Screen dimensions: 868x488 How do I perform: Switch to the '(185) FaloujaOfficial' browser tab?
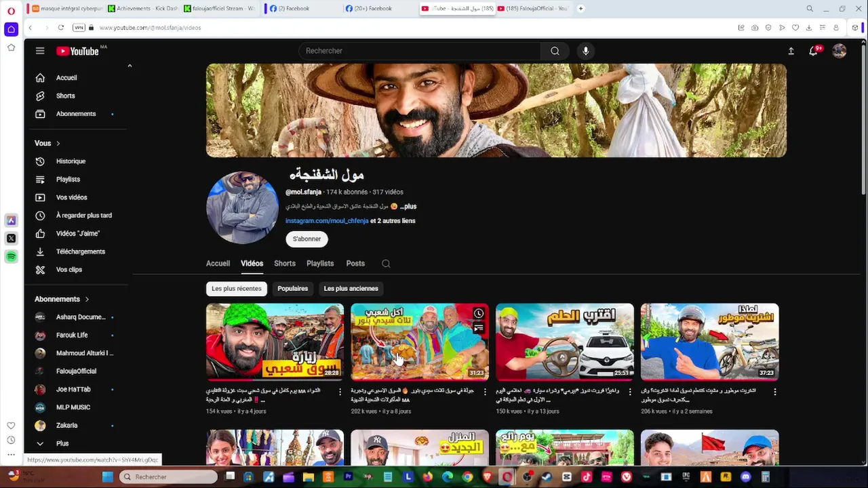534,8
